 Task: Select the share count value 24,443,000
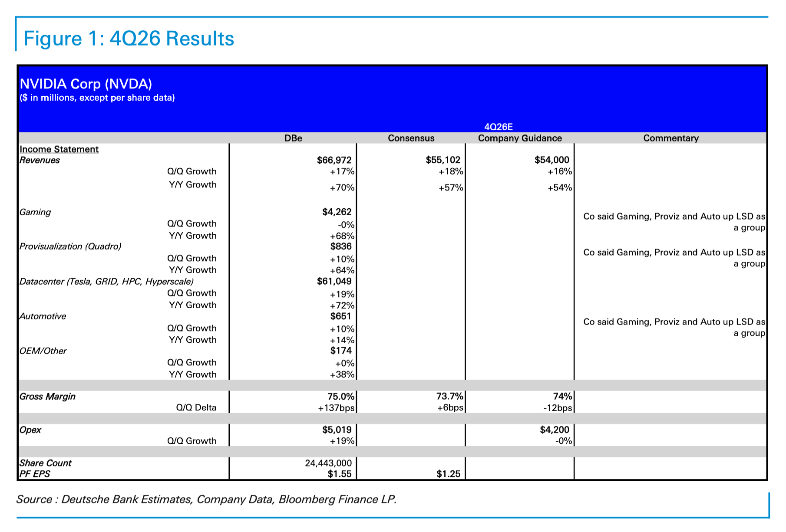[328, 463]
